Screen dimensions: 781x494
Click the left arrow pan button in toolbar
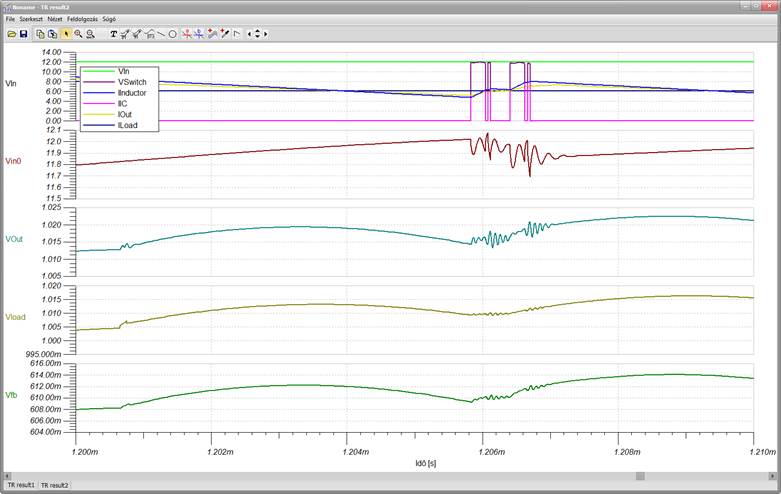tap(250, 34)
